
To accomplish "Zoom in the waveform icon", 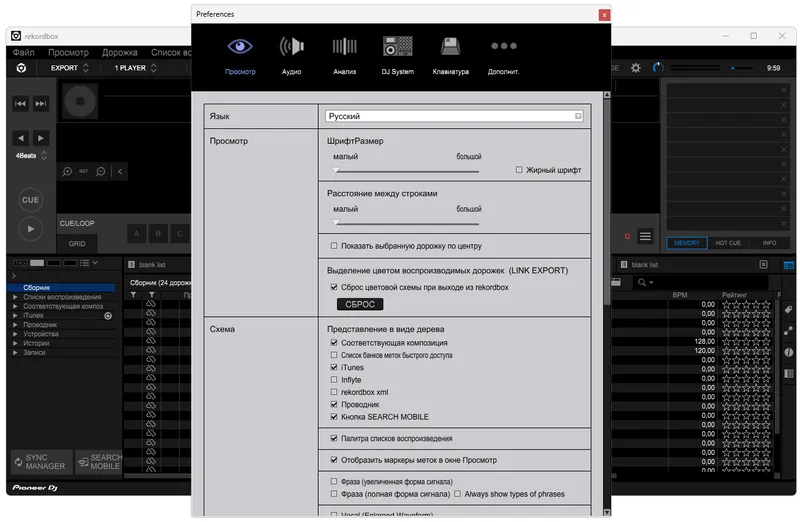I will click(x=67, y=171).
